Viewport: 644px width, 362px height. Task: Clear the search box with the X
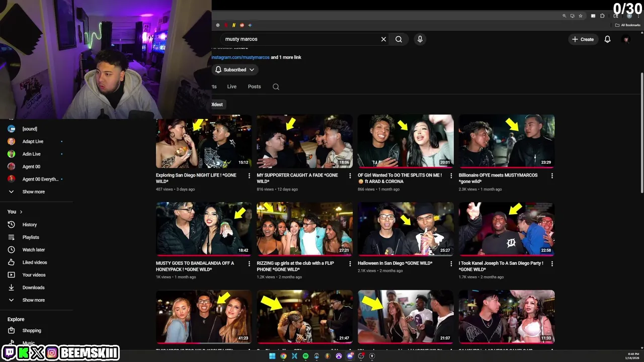383,39
